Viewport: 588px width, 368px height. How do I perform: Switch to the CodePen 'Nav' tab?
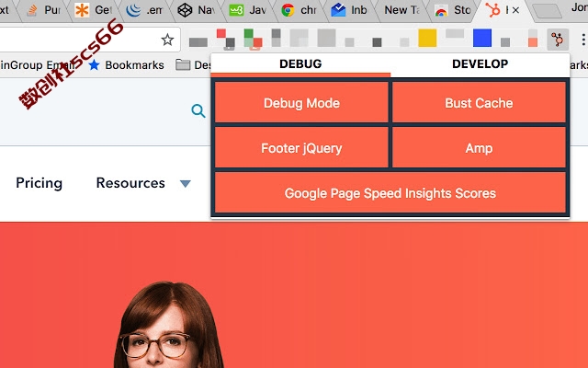point(196,10)
